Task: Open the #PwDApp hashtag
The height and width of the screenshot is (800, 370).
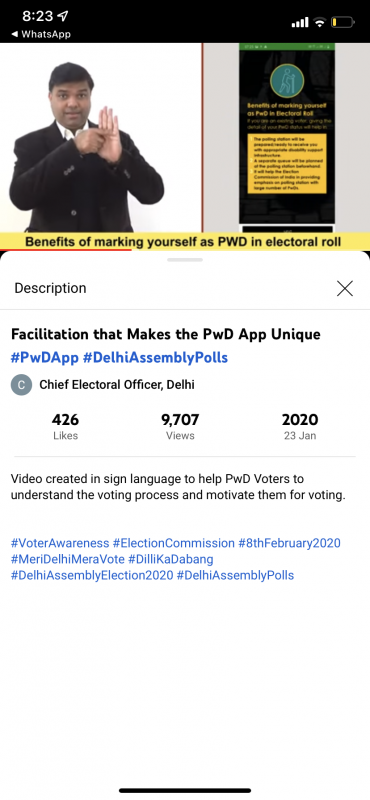Action: (x=44, y=358)
